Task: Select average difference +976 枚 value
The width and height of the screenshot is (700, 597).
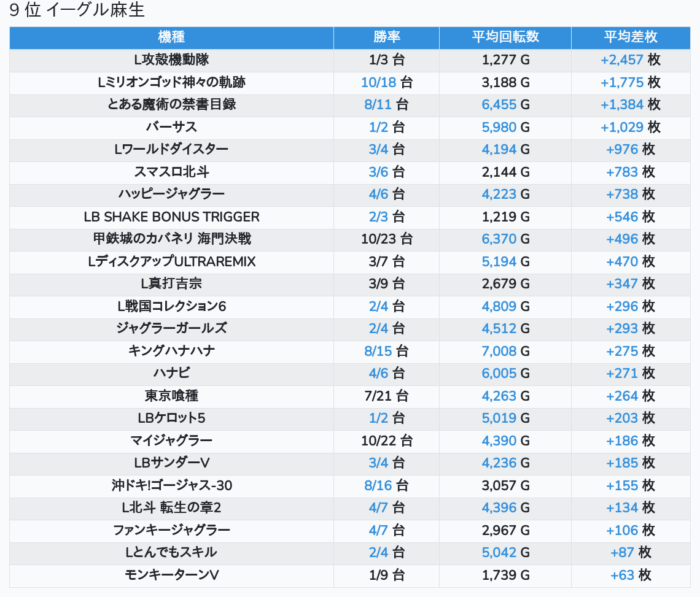Action: [631, 150]
